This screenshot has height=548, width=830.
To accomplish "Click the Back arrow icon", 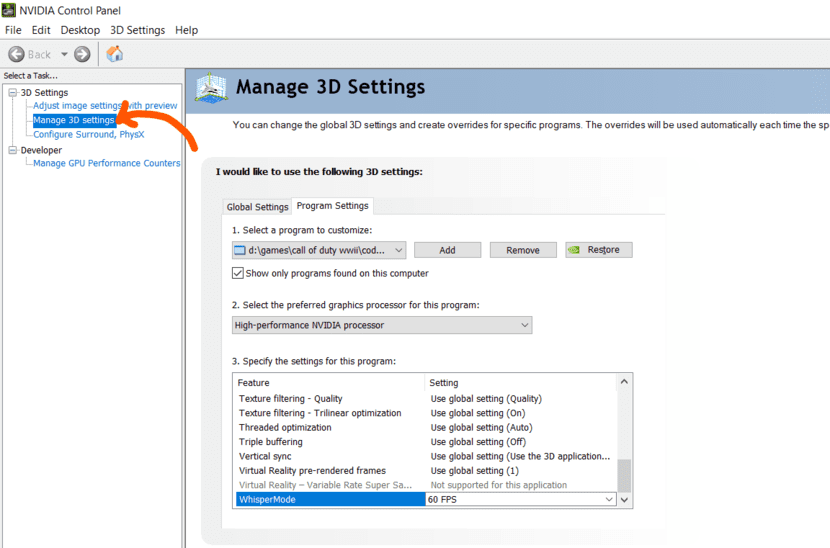I will point(16,54).
